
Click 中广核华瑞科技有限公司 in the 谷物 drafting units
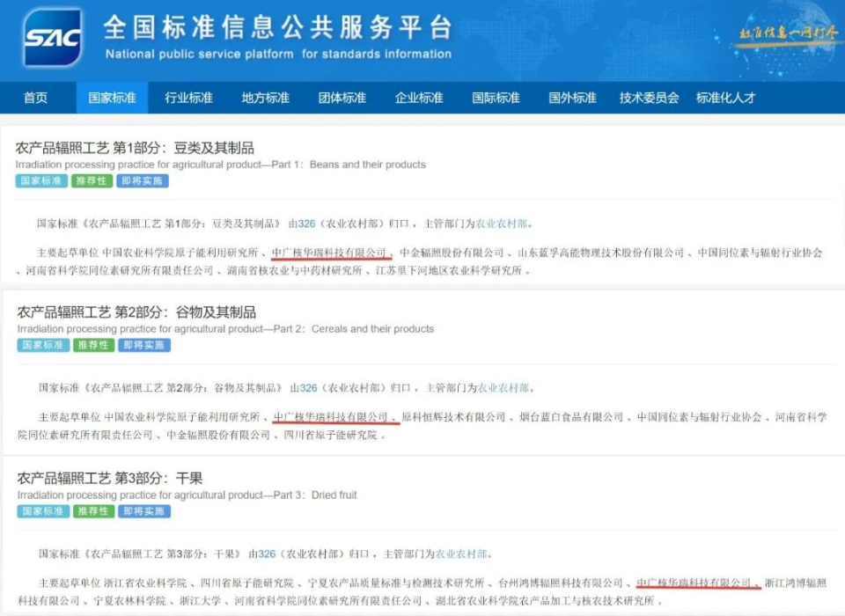(x=331, y=417)
